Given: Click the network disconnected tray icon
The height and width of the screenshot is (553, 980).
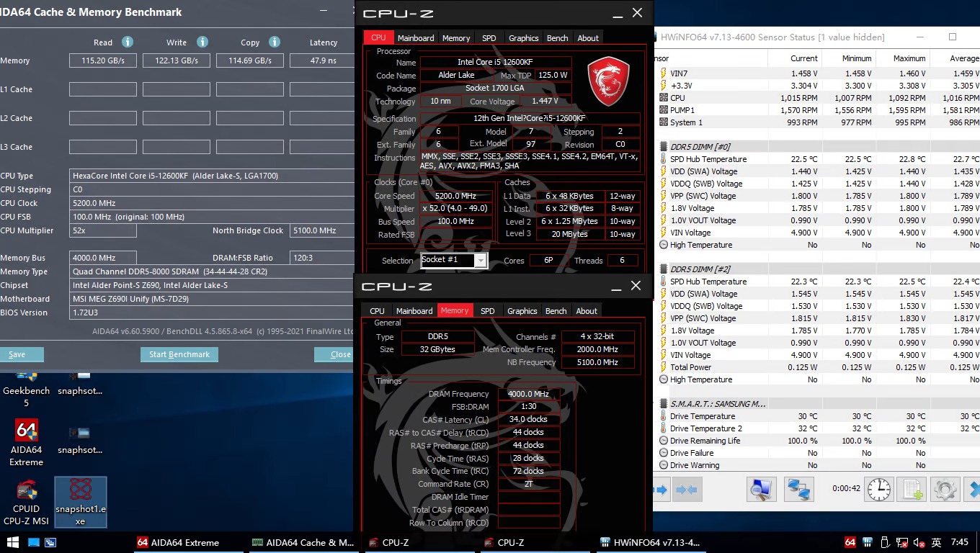Looking at the screenshot, I should (x=901, y=542).
